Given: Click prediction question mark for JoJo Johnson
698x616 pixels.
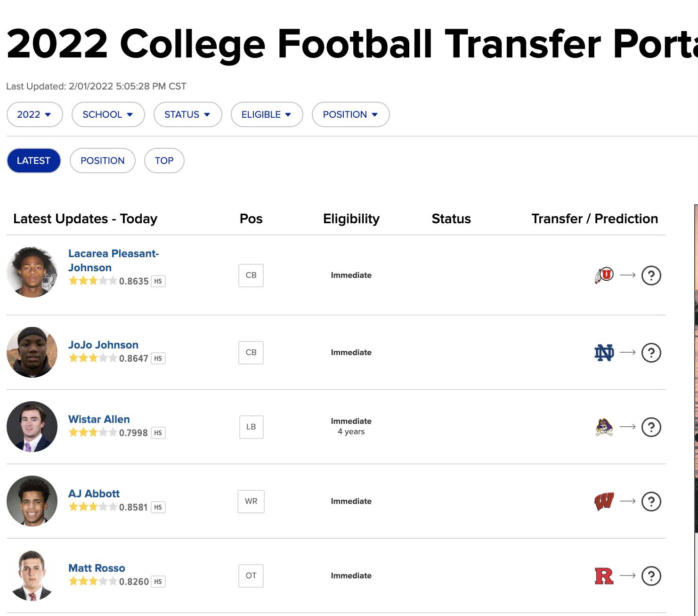Looking at the screenshot, I should (651, 352).
